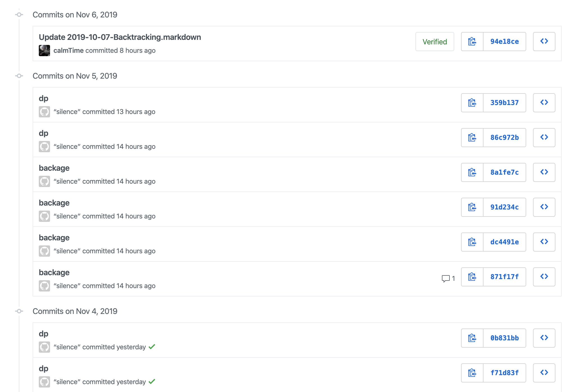Click the branch node beside Commits on Nov 5
Screen dimensions: 583x392
click(x=19, y=76)
